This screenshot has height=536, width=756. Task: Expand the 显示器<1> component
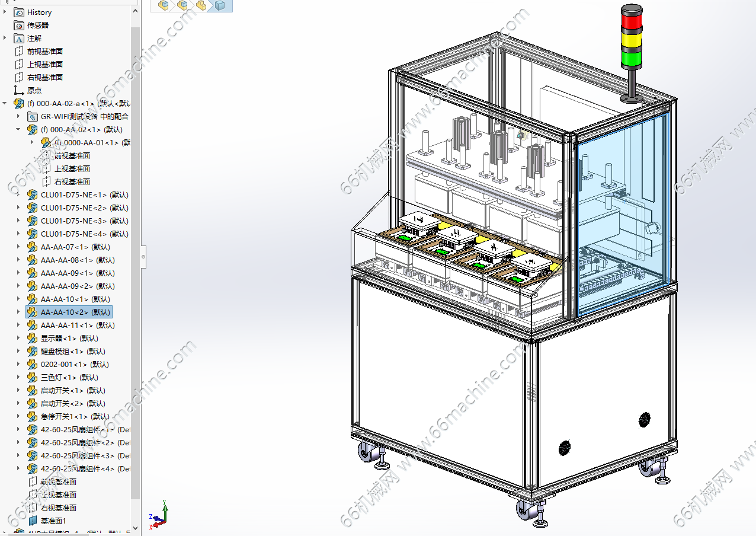coord(18,338)
